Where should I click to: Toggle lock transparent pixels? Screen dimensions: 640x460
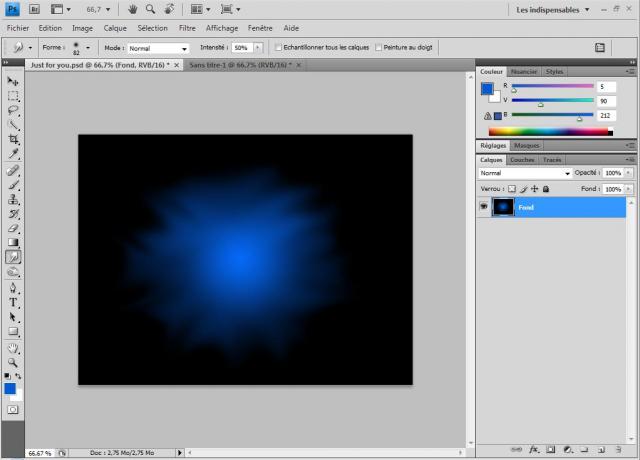pyautogui.click(x=512, y=189)
